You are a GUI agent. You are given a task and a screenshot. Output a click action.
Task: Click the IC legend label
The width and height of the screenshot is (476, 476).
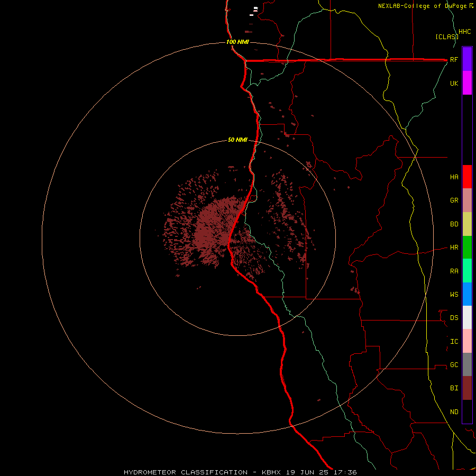point(454,342)
